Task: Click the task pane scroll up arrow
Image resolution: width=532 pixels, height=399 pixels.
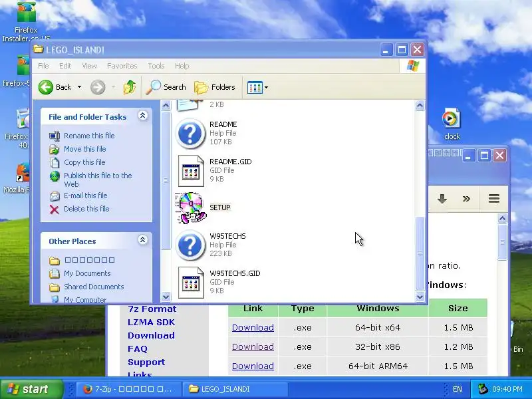Action: coord(166,106)
